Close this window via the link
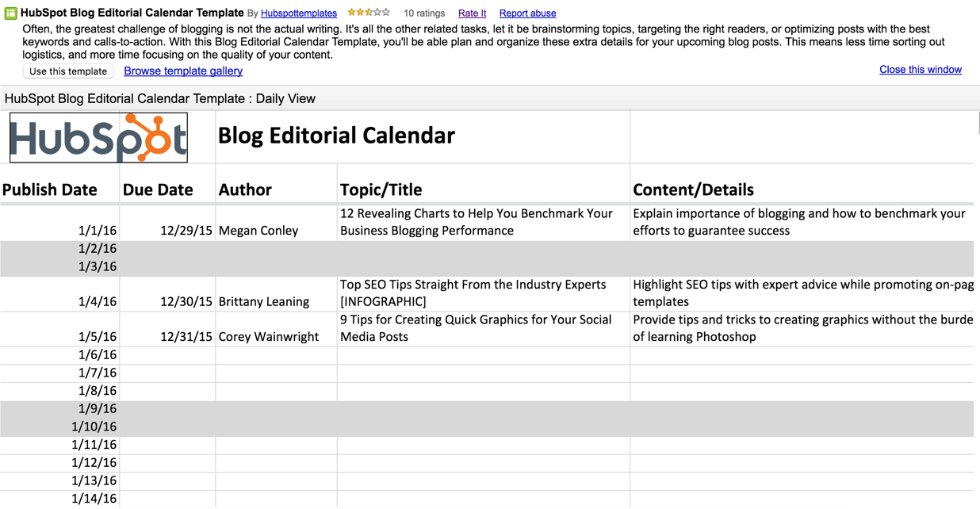The height and width of the screenshot is (509, 980). click(x=920, y=70)
